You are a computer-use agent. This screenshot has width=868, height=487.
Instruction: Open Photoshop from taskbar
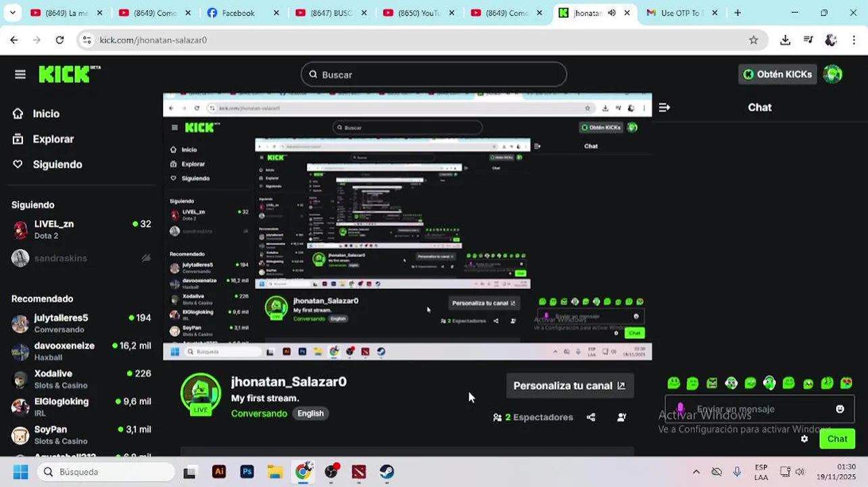(247, 471)
